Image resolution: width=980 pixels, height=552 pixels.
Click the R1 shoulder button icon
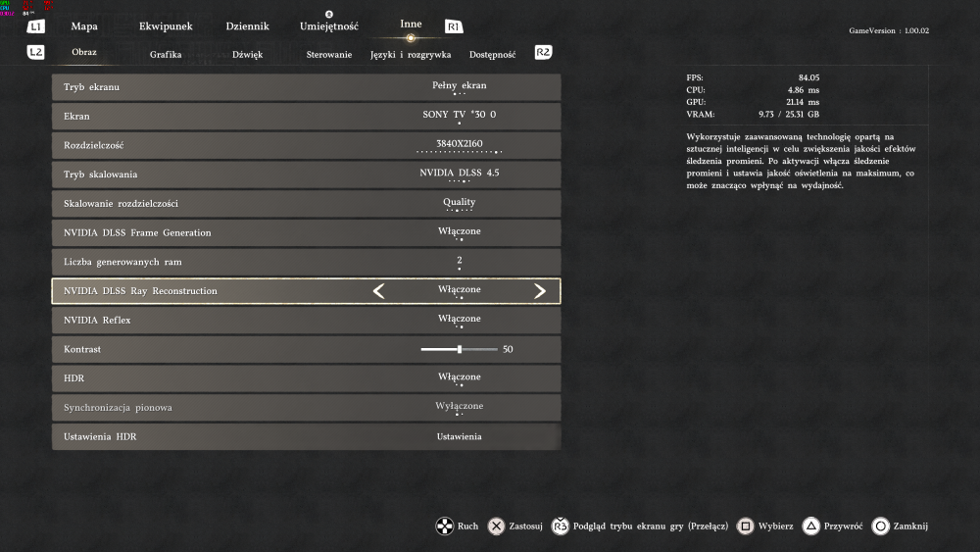453,26
